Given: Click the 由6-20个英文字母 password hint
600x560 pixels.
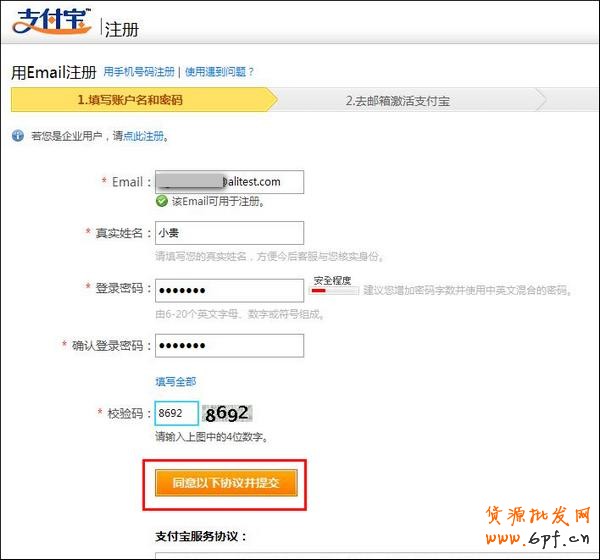Looking at the screenshot, I should pos(240,314).
